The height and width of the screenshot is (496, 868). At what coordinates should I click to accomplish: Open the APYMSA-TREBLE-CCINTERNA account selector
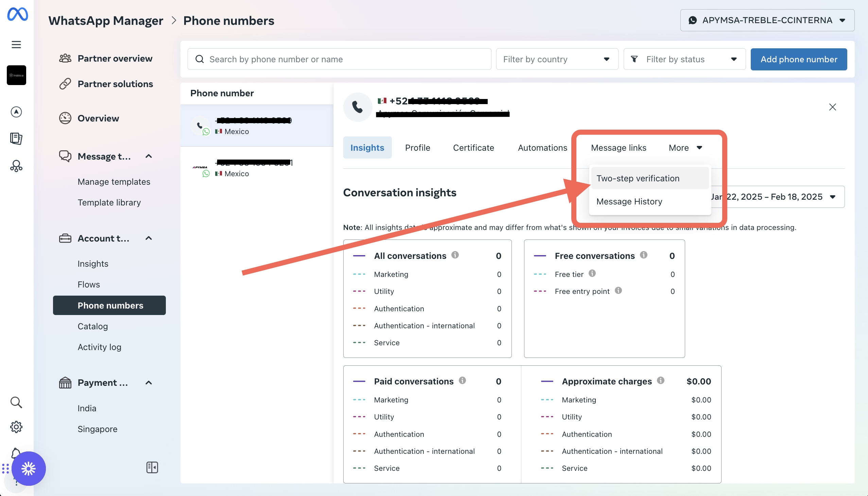[x=767, y=20]
